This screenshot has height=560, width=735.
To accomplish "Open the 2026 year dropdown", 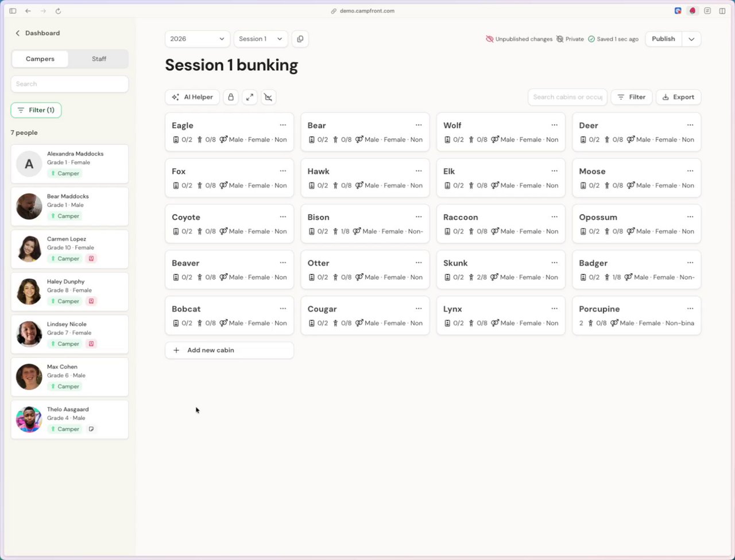I will click(x=198, y=39).
